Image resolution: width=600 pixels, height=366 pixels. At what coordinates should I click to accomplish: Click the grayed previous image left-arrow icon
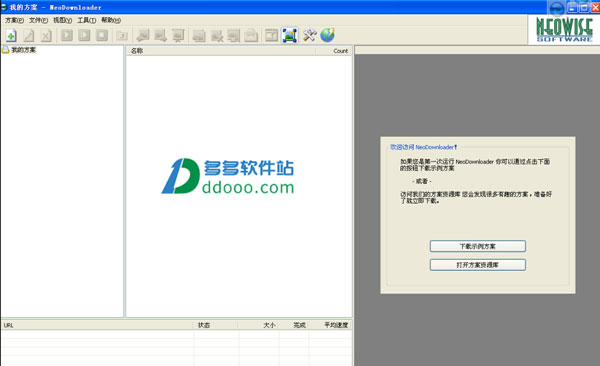pos(143,36)
